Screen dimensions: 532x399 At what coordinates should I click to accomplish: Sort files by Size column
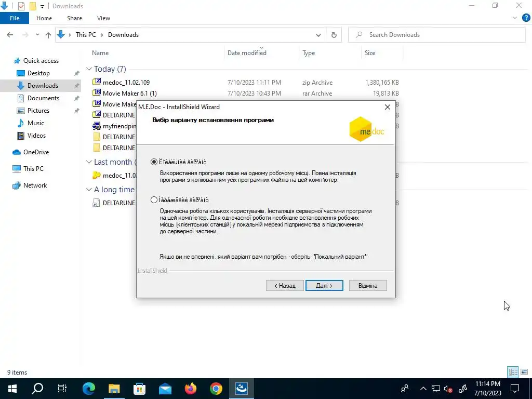(x=370, y=53)
